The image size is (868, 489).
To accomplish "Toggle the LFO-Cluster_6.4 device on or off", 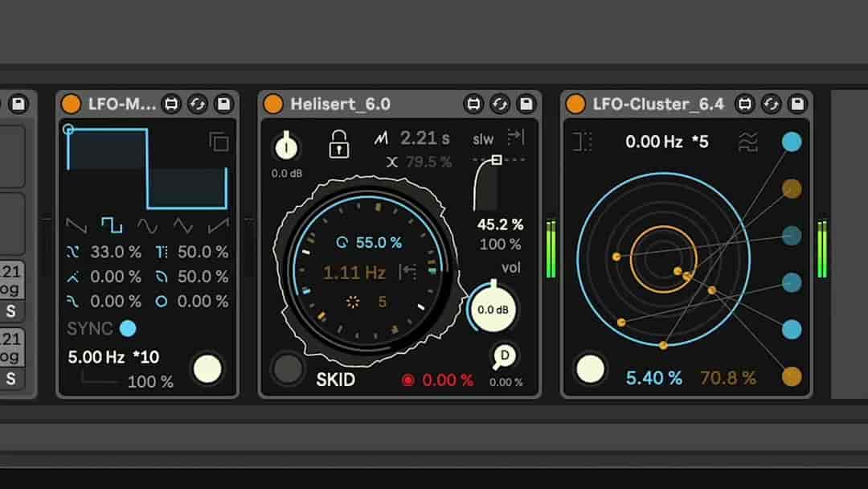I will click(x=575, y=104).
